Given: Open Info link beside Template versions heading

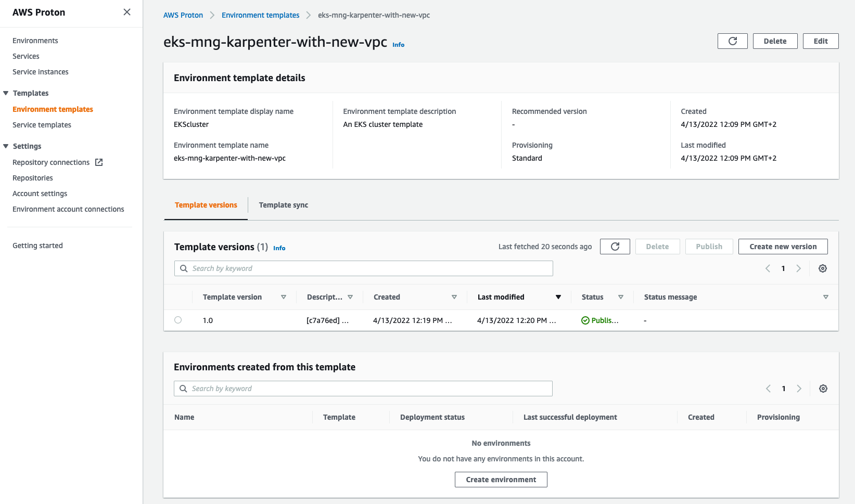Looking at the screenshot, I should click(x=279, y=248).
